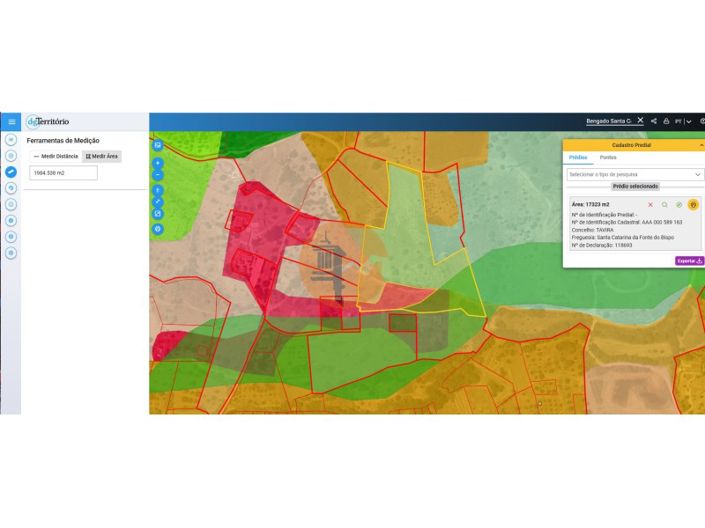Click the green check icon in parcel card
This screenshot has width=705, height=528.
point(679,204)
